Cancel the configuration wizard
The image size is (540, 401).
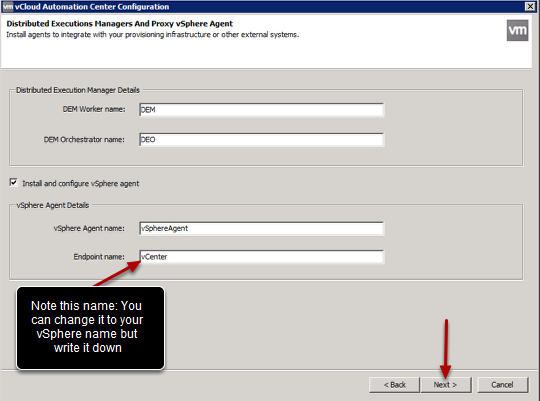point(502,385)
